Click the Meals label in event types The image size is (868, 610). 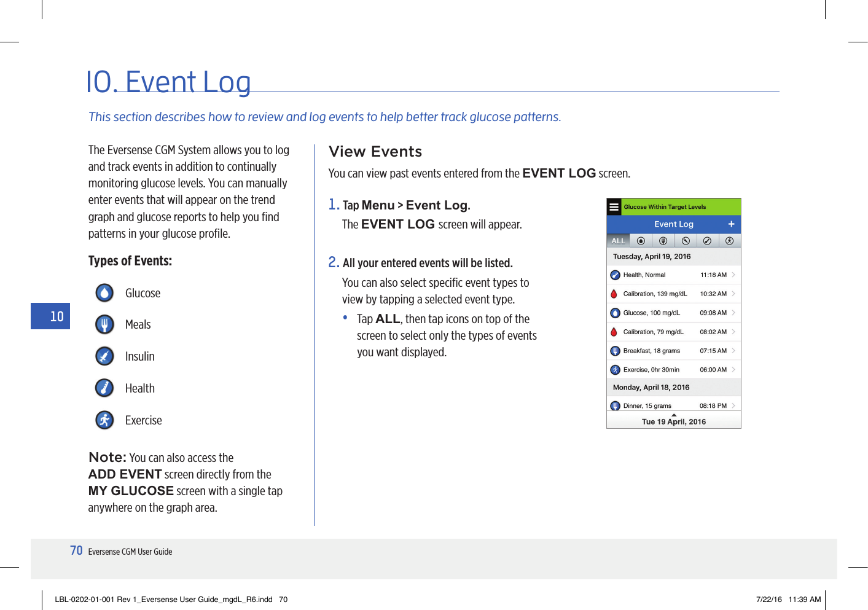click(138, 324)
